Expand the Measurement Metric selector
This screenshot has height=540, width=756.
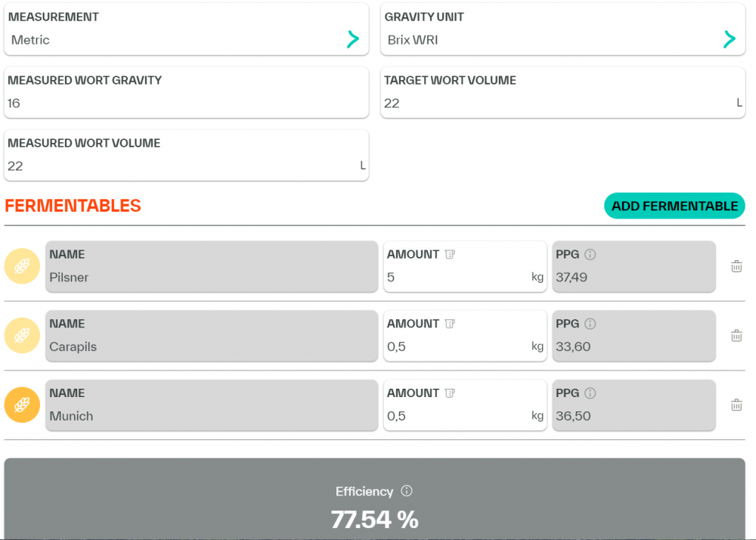coord(352,39)
